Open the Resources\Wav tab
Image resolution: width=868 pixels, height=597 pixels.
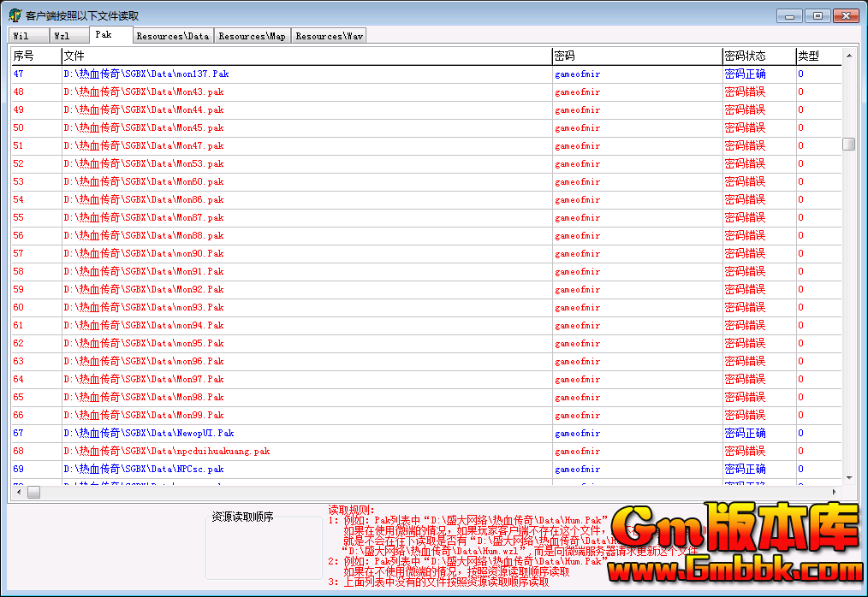click(329, 36)
